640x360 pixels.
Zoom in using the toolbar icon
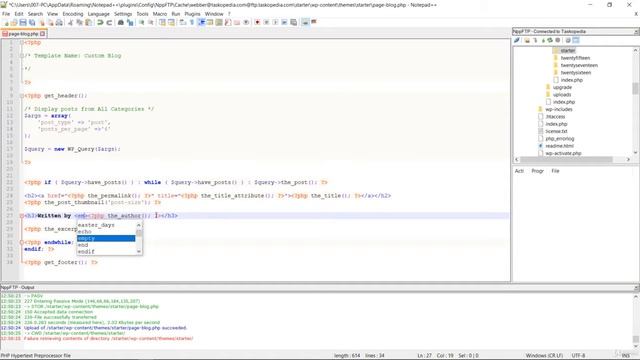pyautogui.click(x=142, y=22)
